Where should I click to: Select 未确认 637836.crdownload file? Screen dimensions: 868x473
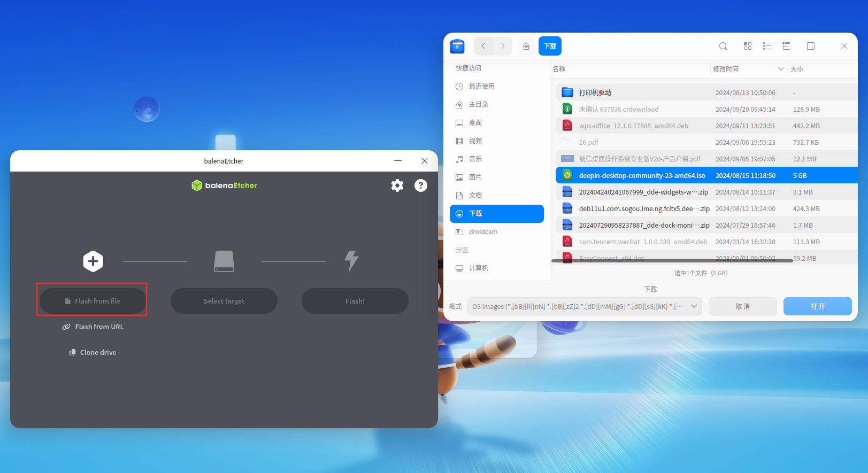click(x=706, y=109)
